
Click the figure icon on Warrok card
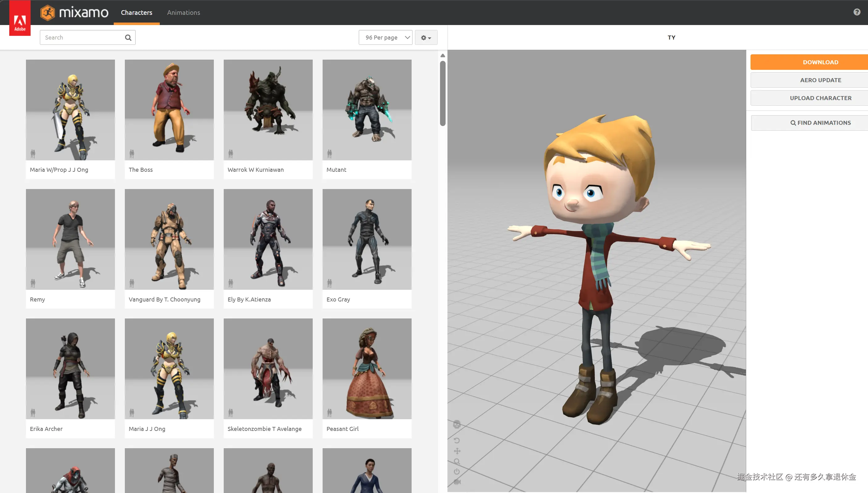click(x=231, y=154)
